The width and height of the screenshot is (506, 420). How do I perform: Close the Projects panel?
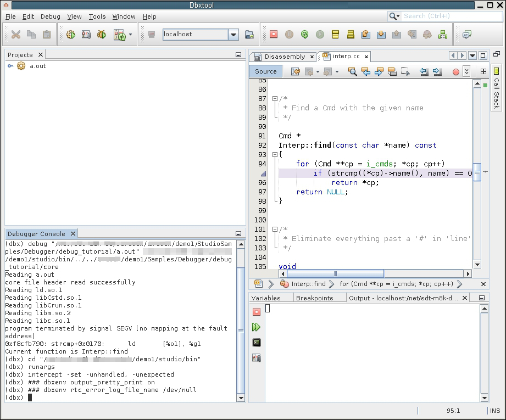pos(40,54)
